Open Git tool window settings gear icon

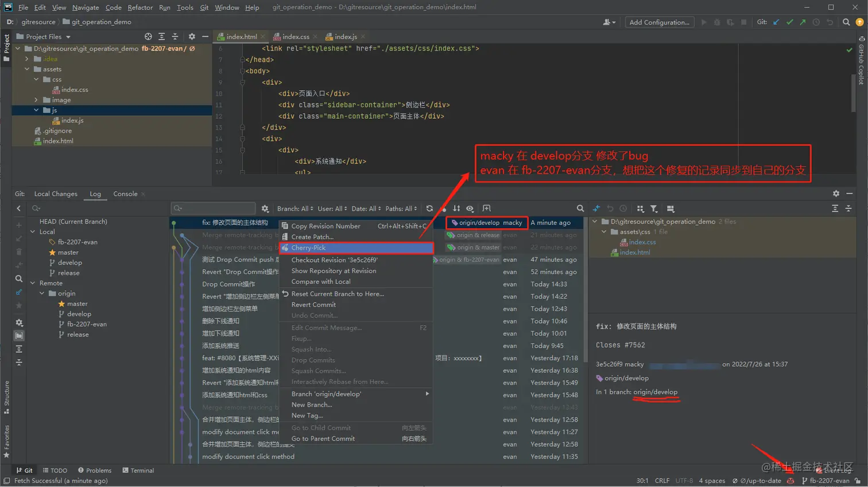[836, 194]
